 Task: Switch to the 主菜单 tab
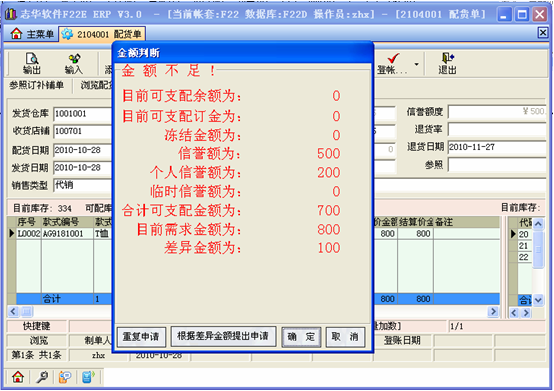coord(31,34)
